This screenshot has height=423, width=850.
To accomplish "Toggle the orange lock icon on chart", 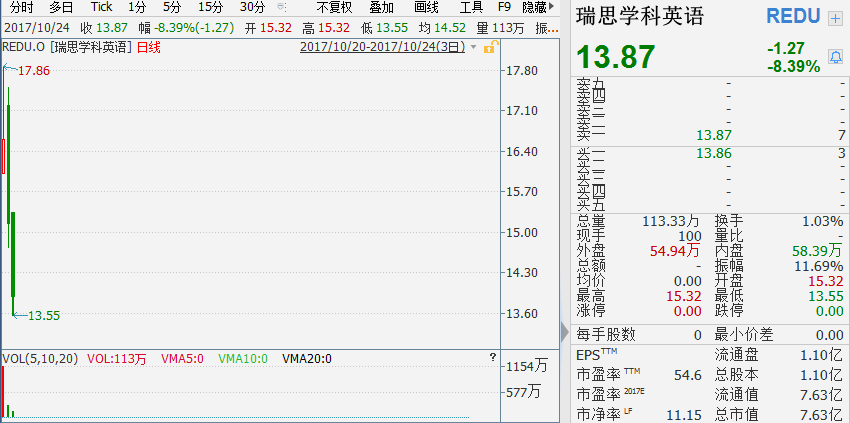I will 489,47.
